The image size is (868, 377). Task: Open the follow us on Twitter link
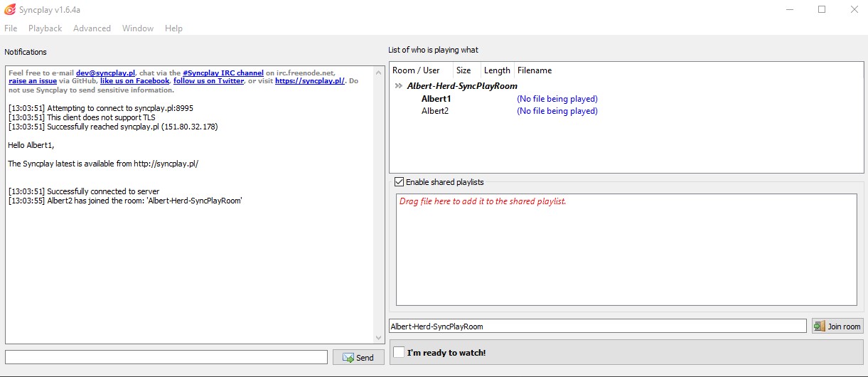pyautogui.click(x=208, y=81)
